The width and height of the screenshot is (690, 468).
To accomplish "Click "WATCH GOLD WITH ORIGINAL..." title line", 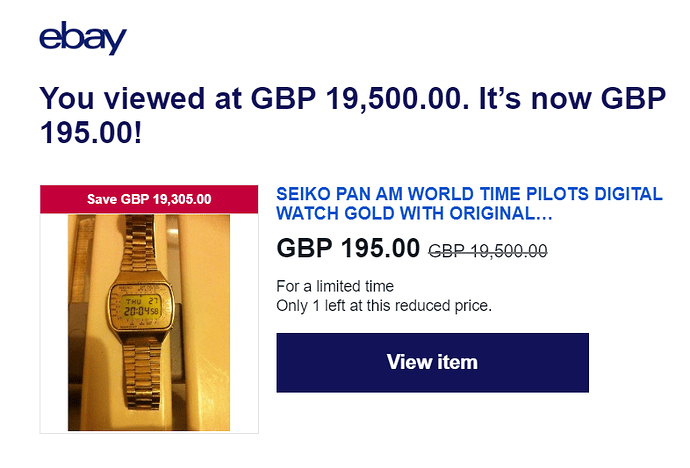I will 414,214.
